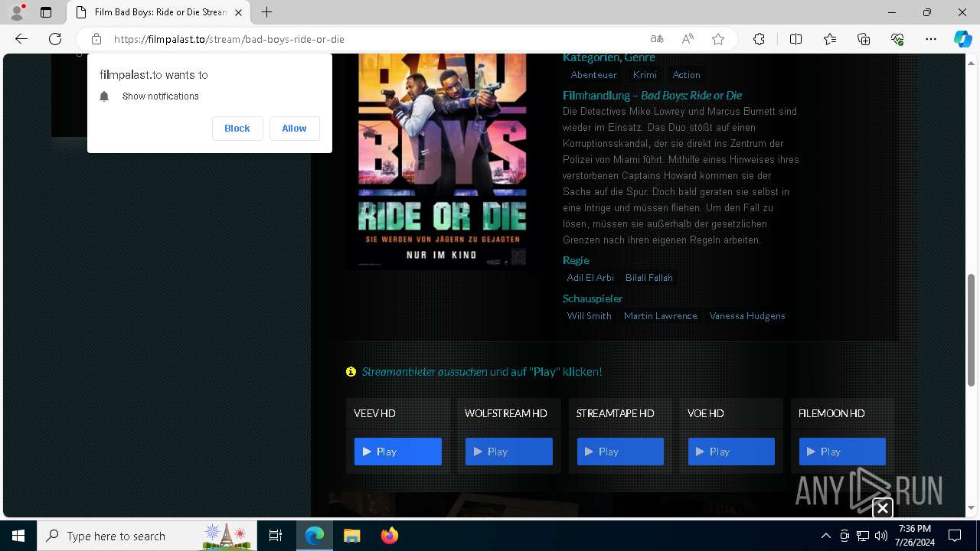Reload the page with the refresh icon
The image size is (980, 551).
pyautogui.click(x=55, y=39)
